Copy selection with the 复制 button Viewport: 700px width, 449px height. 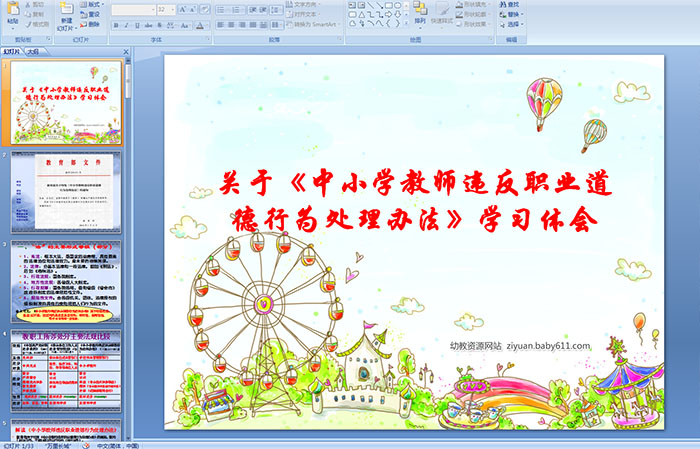(34, 14)
